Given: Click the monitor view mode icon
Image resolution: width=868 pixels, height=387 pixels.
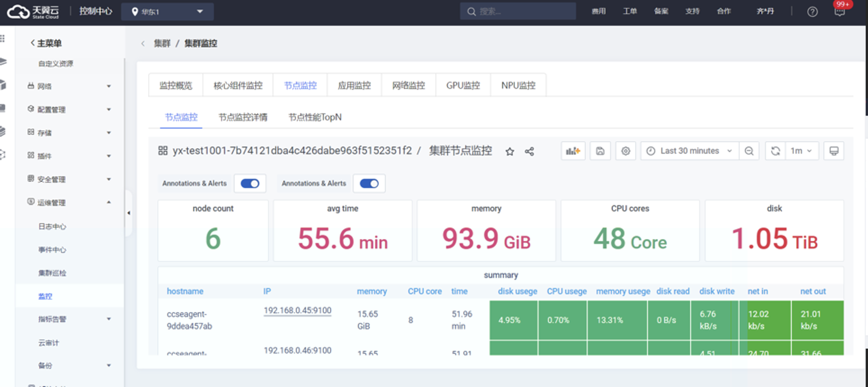Looking at the screenshot, I should pyautogui.click(x=833, y=151).
